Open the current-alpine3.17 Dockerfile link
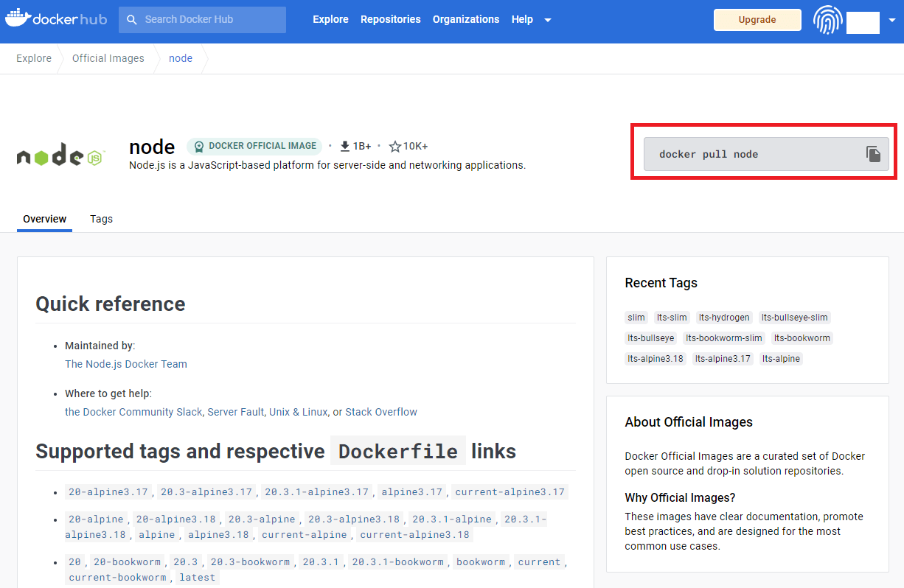This screenshot has height=588, width=904. pyautogui.click(x=510, y=492)
